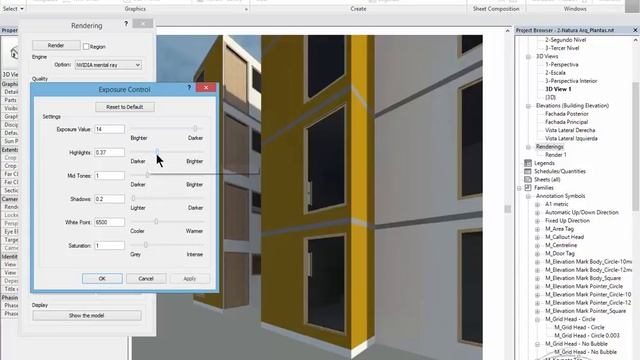Expand Automatic Up/Down Direction family
This screenshot has width=640, height=360.
[538, 212]
